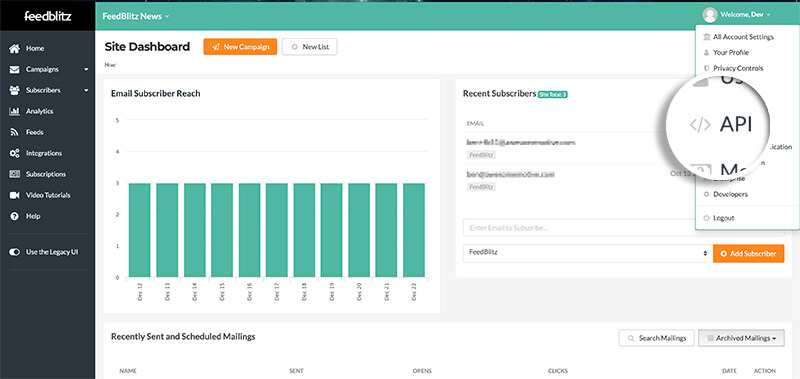The width and height of the screenshot is (800, 379).
Task: Click the feedblitz logo
Action: tap(47, 16)
